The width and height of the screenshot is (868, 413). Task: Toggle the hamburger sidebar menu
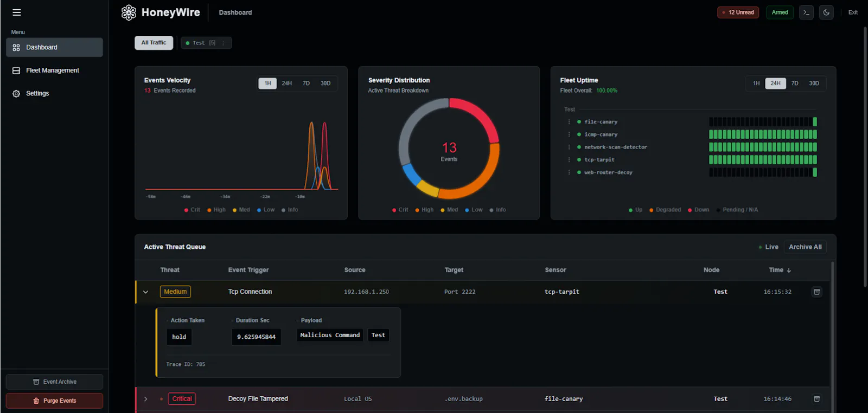click(17, 12)
